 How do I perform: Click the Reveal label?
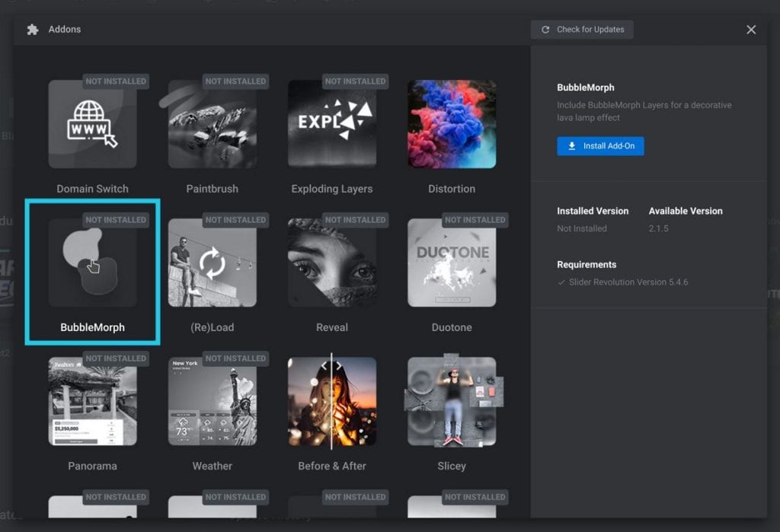pos(332,328)
